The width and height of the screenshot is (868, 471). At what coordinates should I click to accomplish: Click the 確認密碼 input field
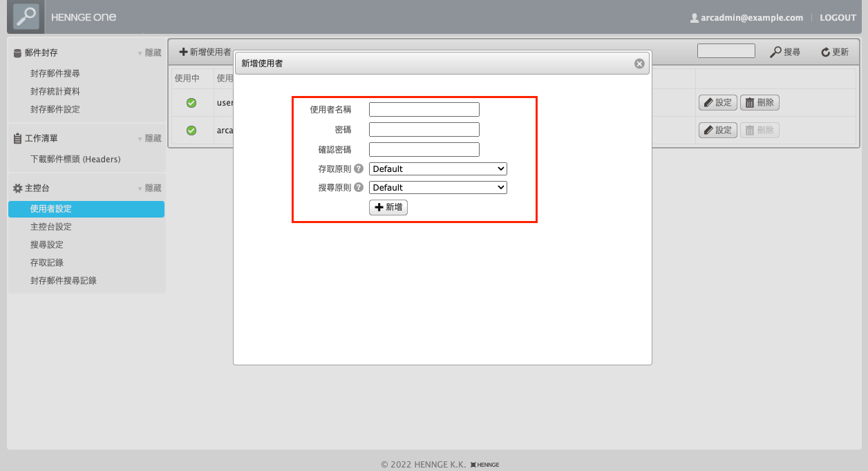(x=424, y=149)
